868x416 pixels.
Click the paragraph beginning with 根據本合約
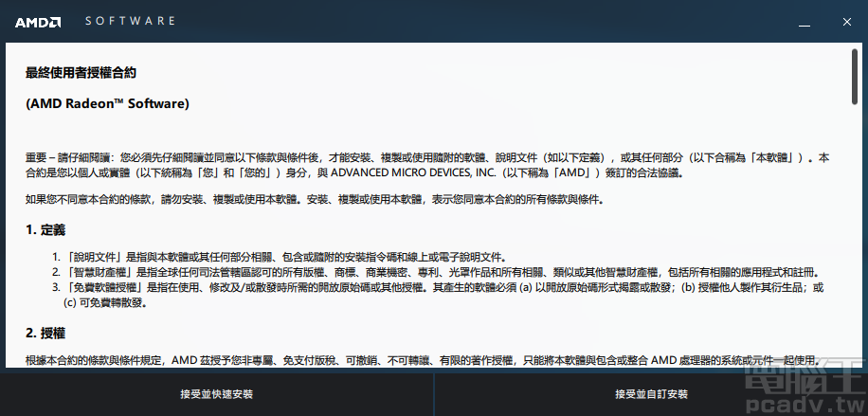[417, 361]
